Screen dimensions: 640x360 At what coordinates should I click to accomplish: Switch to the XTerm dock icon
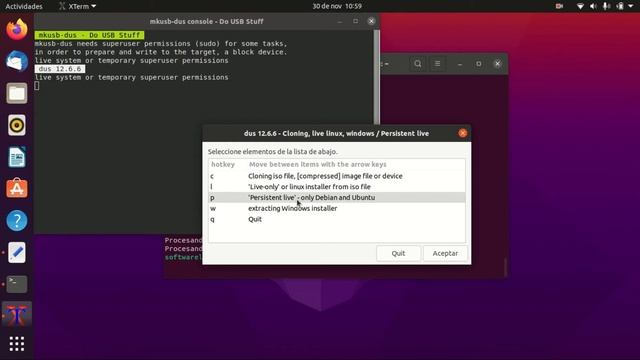point(17,314)
